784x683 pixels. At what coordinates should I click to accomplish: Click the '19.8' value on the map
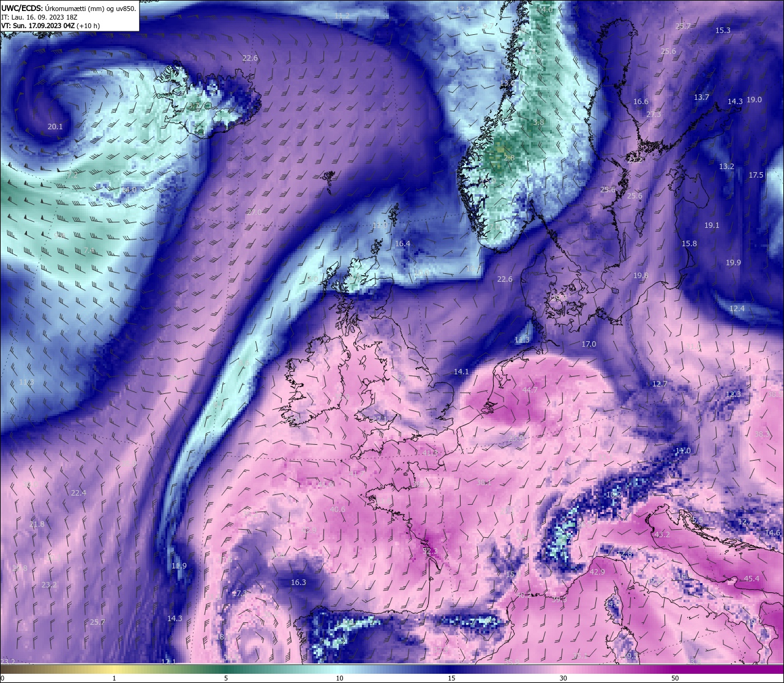(641, 276)
